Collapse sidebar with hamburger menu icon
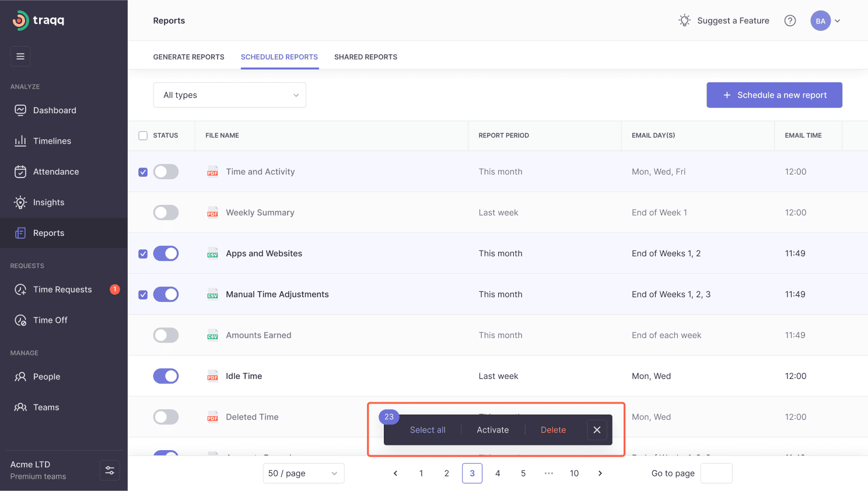This screenshot has width=868, height=491. [20, 57]
